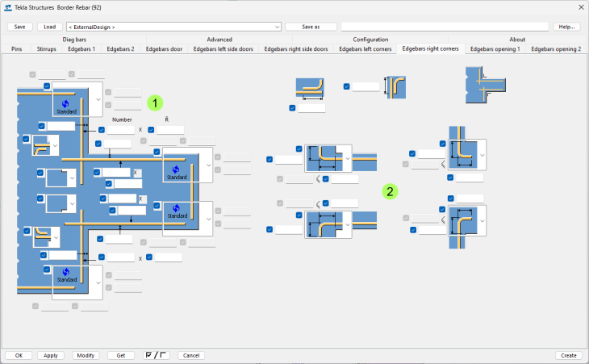Uncheck the checkbox beside the Number field
Screen dimensions: 589x364
102,129
